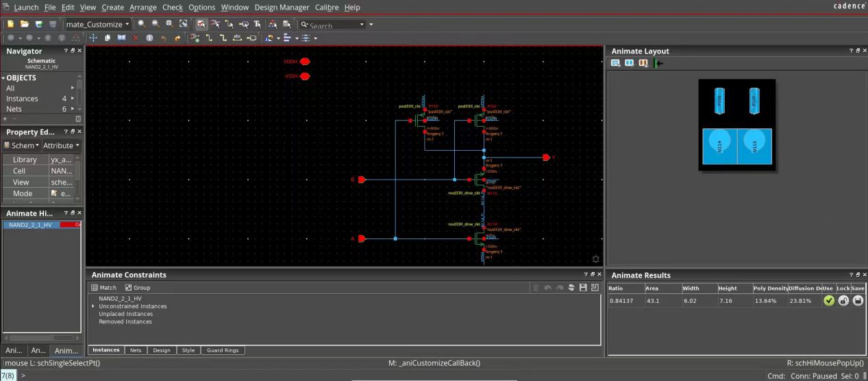Open the Attribute dropdown in Property Editor

pyautogui.click(x=61, y=145)
